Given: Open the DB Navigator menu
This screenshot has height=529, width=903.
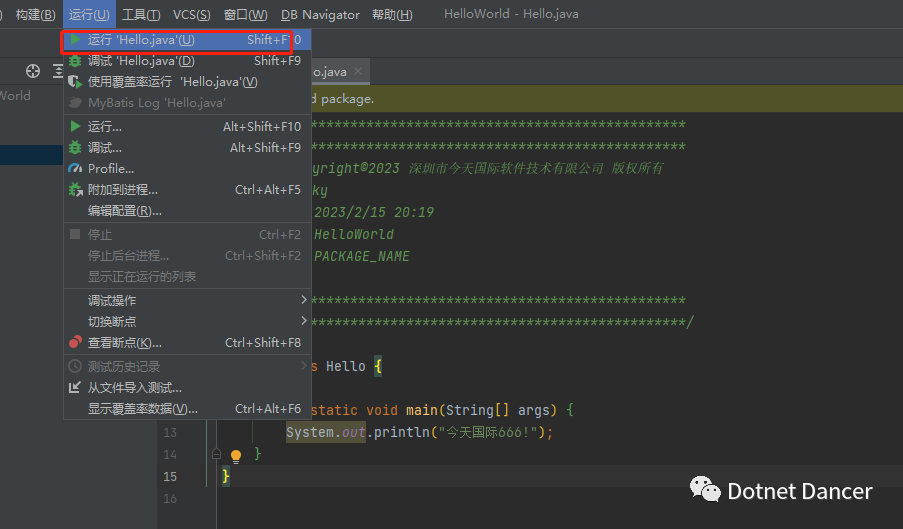Looking at the screenshot, I should tap(320, 14).
